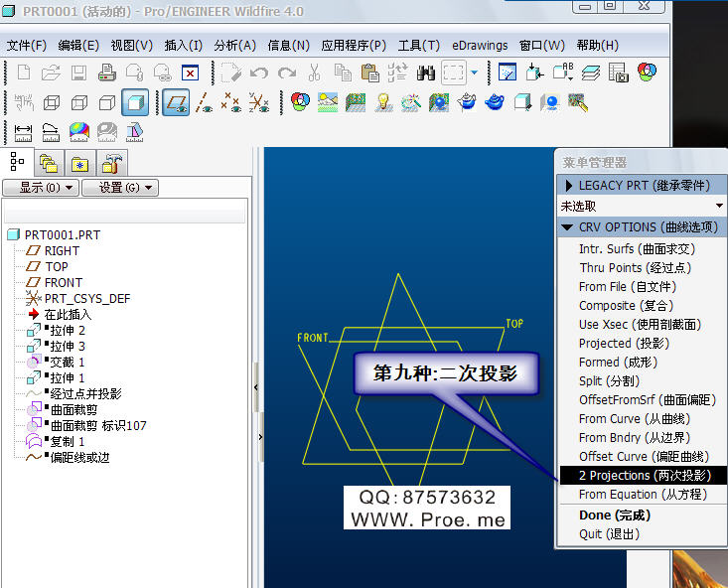Screen dimensions: 728x588
Task: Choose Offset Curve (偏距曲线) option
Action: point(644,457)
